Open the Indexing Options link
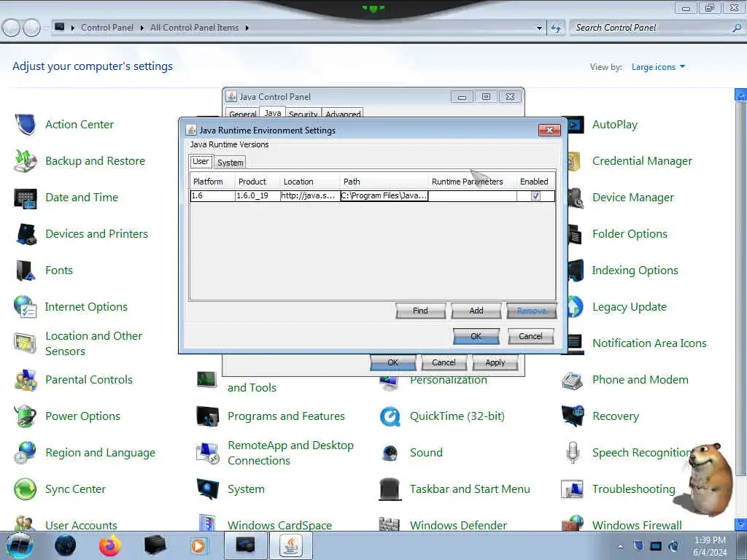The height and width of the screenshot is (560, 747). tap(635, 271)
